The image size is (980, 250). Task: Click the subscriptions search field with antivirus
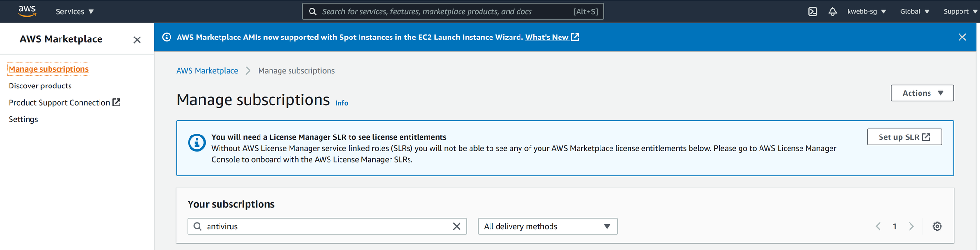tap(327, 226)
